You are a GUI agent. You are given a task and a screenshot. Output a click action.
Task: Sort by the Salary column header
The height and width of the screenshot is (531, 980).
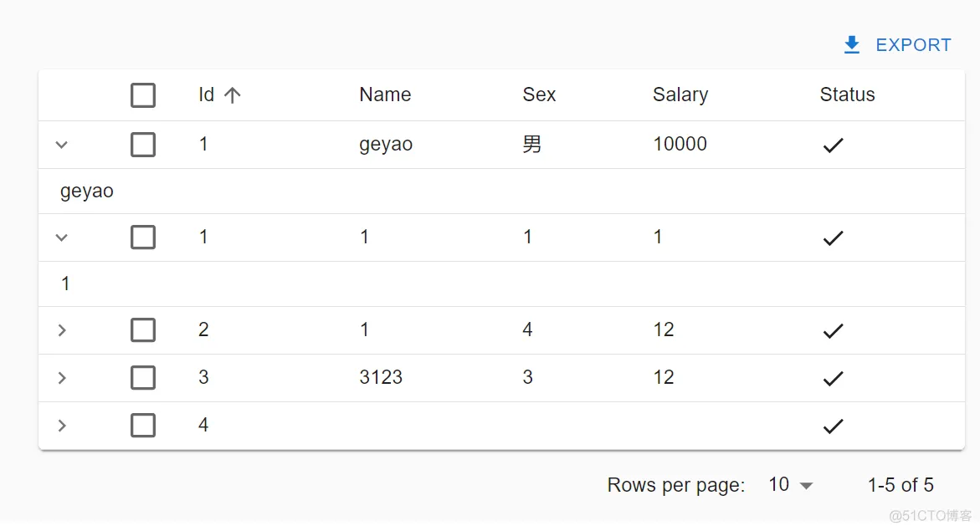(680, 95)
